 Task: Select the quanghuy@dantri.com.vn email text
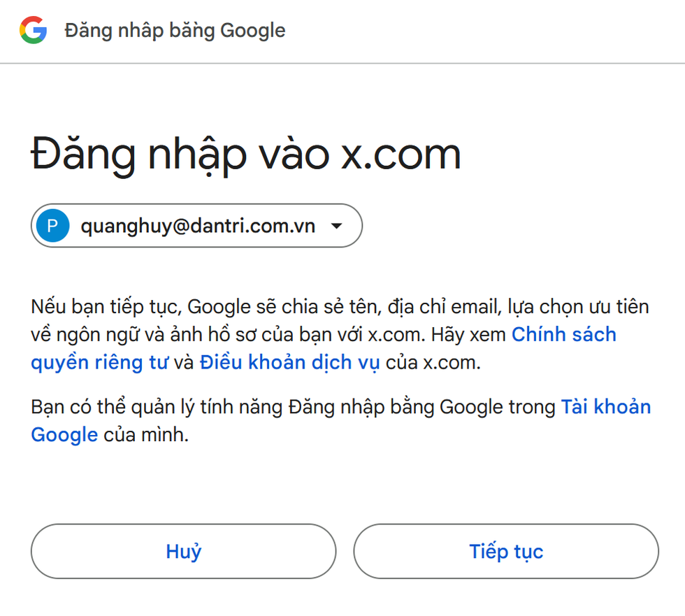coord(198,226)
